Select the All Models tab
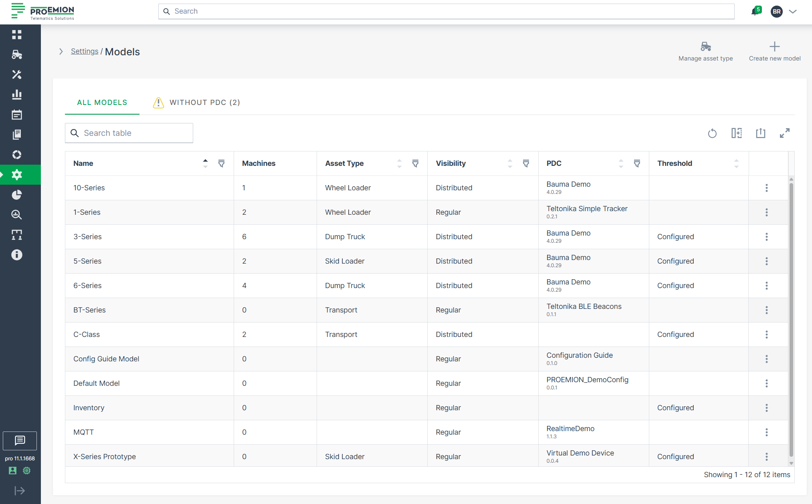 (102, 103)
